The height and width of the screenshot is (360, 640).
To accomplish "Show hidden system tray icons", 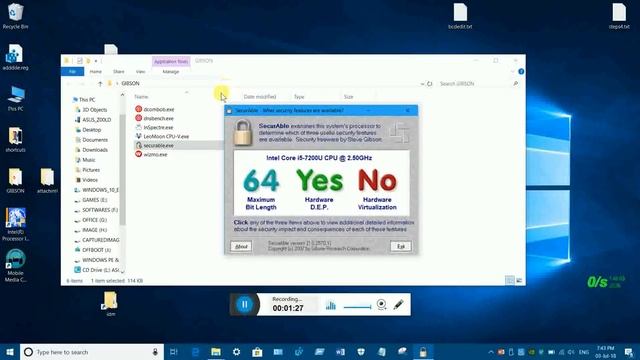I will click(491, 352).
